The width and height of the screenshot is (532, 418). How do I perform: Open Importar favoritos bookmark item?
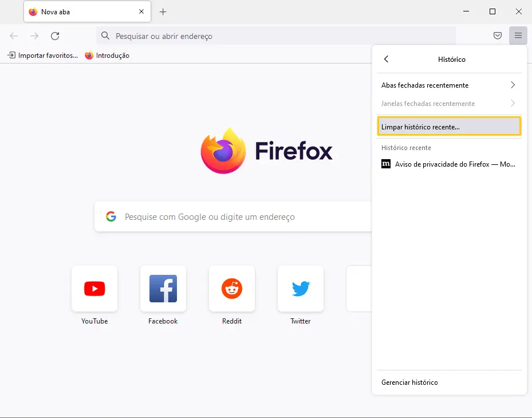pos(43,56)
